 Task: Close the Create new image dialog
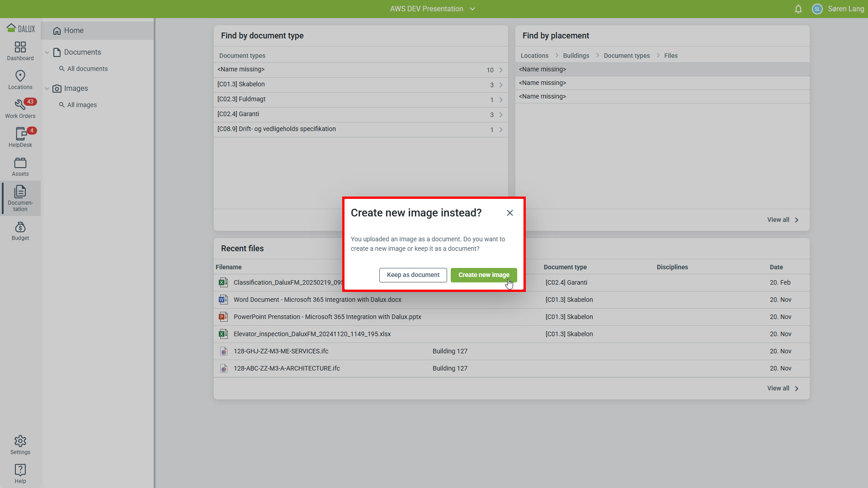(510, 213)
